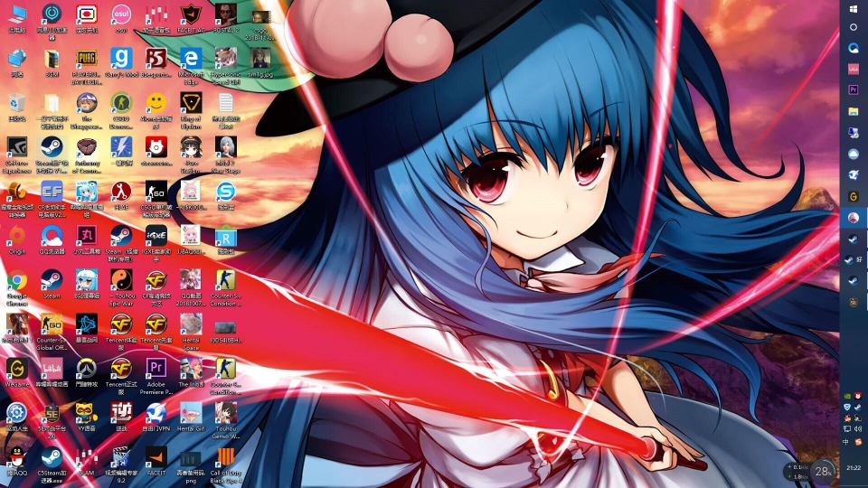Viewport: 868px width, 488px height.
Task: Open the C5Steam accelerator .exe shortcut
Action: pyautogui.click(x=52, y=465)
